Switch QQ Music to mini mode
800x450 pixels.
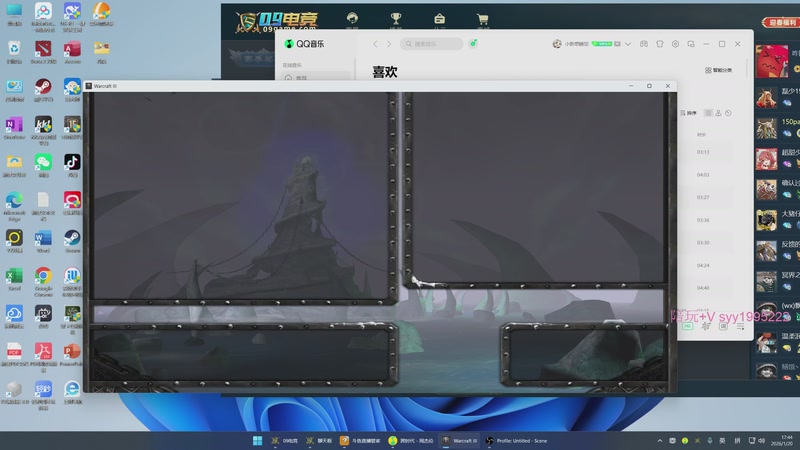[691, 44]
